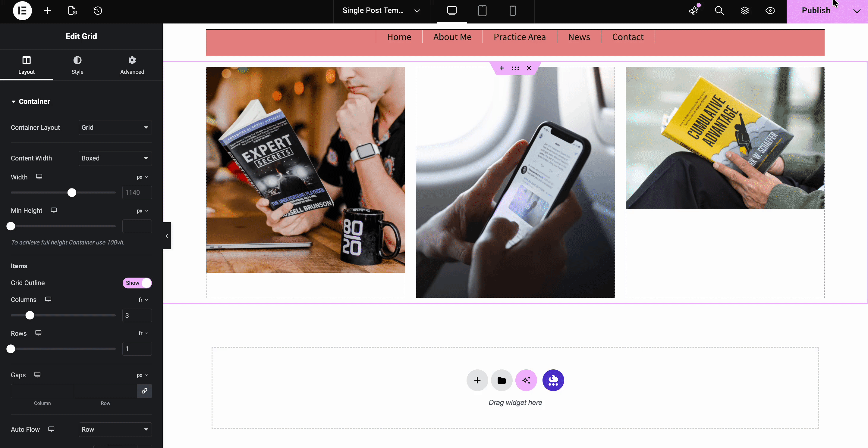
Task: Open the History panel icon
Action: pyautogui.click(x=98, y=11)
